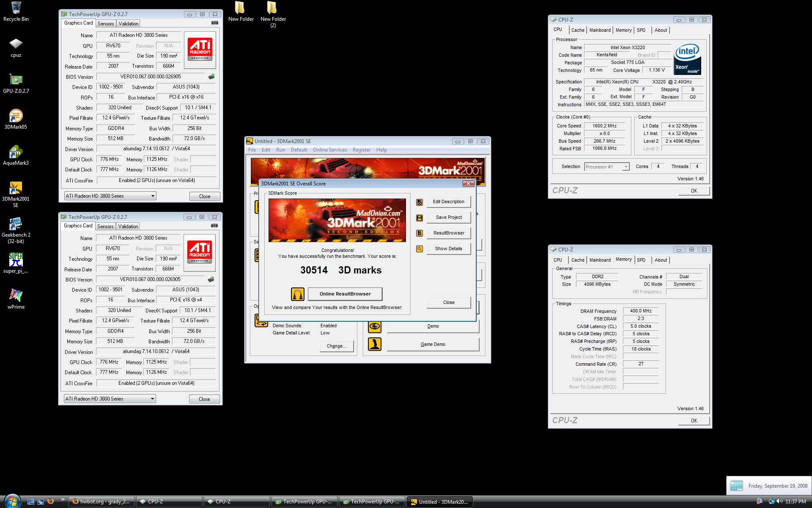Click BIOS save chip icon in upper GPU-Z
812x508 pixels.
coord(211,77)
